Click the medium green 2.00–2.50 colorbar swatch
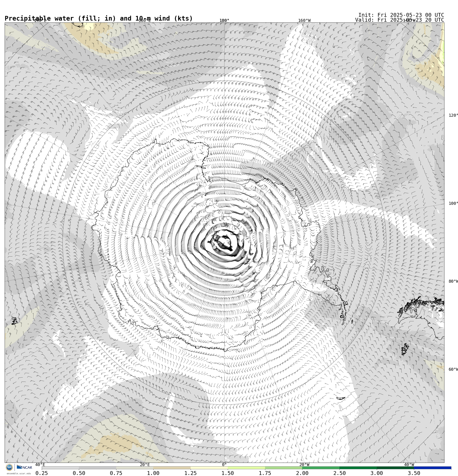458x476 pixels. 321,468
